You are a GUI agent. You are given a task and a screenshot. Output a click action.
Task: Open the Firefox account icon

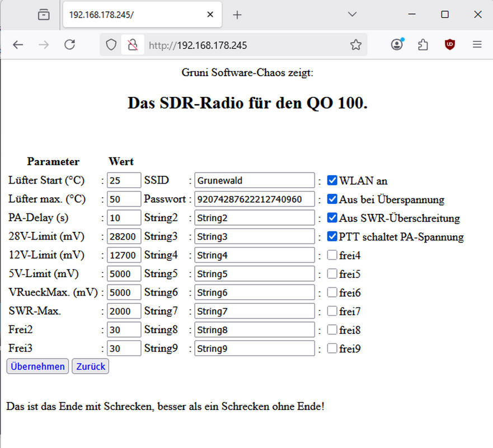(x=397, y=45)
